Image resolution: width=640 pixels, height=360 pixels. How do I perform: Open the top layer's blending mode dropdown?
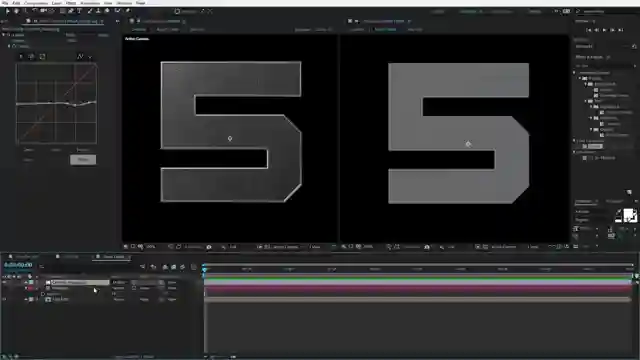coord(120,282)
